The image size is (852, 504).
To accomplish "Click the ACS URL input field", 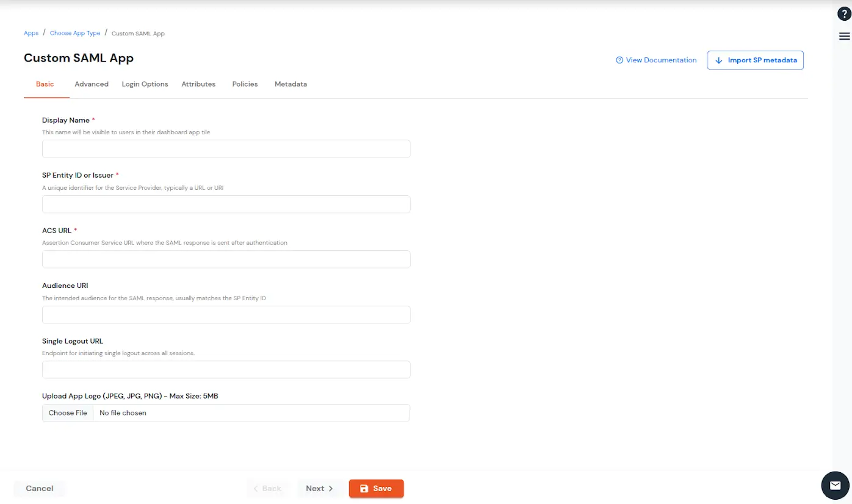I will click(226, 259).
